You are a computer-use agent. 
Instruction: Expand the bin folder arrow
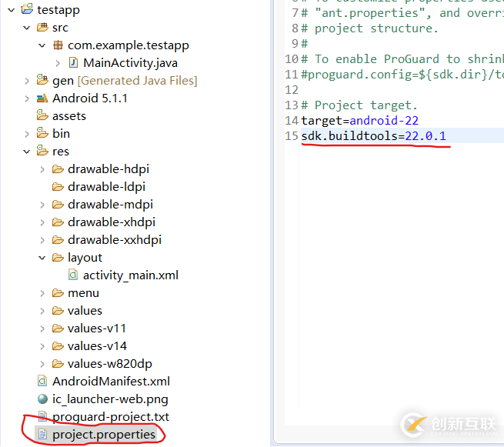pos(27,134)
